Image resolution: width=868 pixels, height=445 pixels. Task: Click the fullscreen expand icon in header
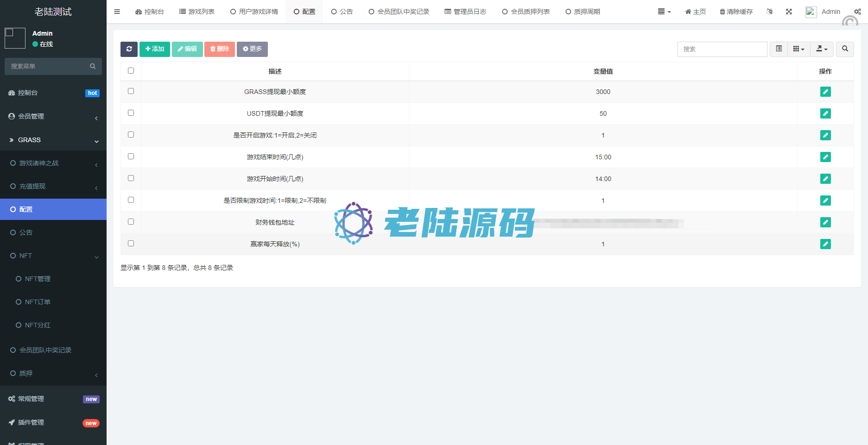(x=789, y=12)
